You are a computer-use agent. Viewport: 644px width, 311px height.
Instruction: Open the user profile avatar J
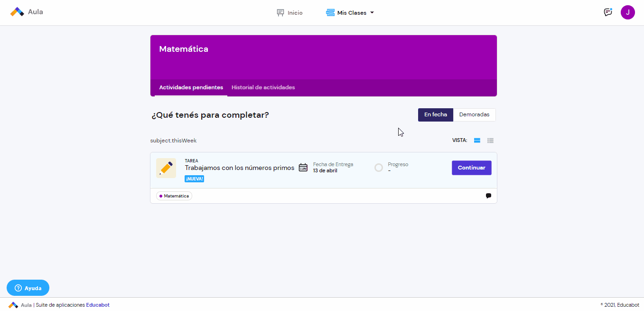pos(628,12)
